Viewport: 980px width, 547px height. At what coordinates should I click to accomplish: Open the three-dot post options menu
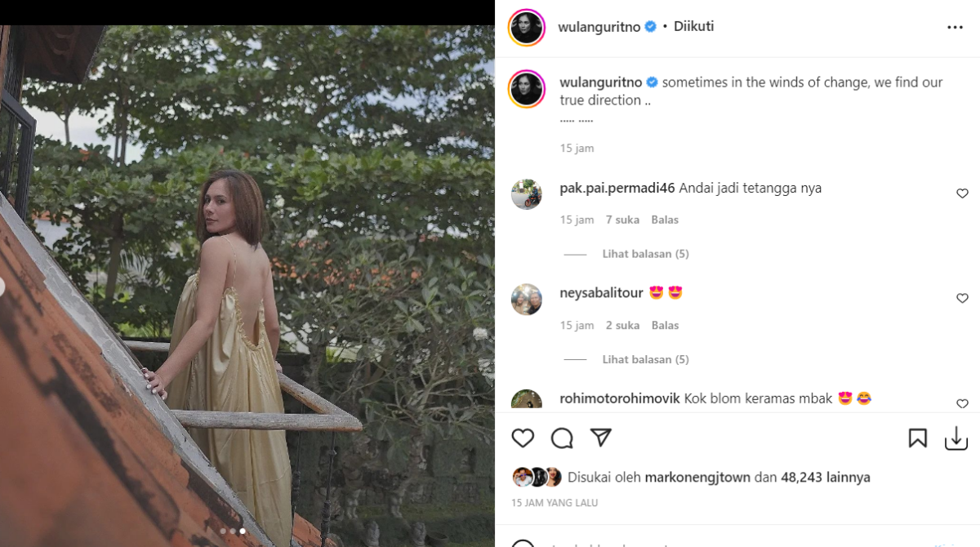(x=954, y=26)
